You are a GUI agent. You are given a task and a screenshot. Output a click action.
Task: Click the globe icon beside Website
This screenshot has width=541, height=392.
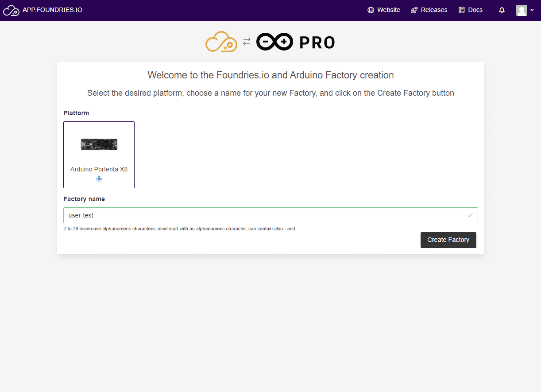pos(371,10)
